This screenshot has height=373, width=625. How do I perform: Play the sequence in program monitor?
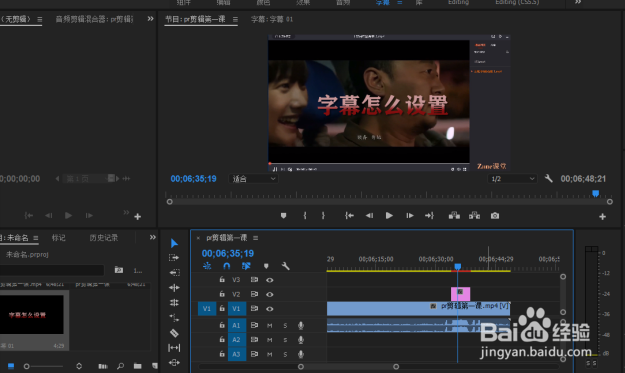389,216
